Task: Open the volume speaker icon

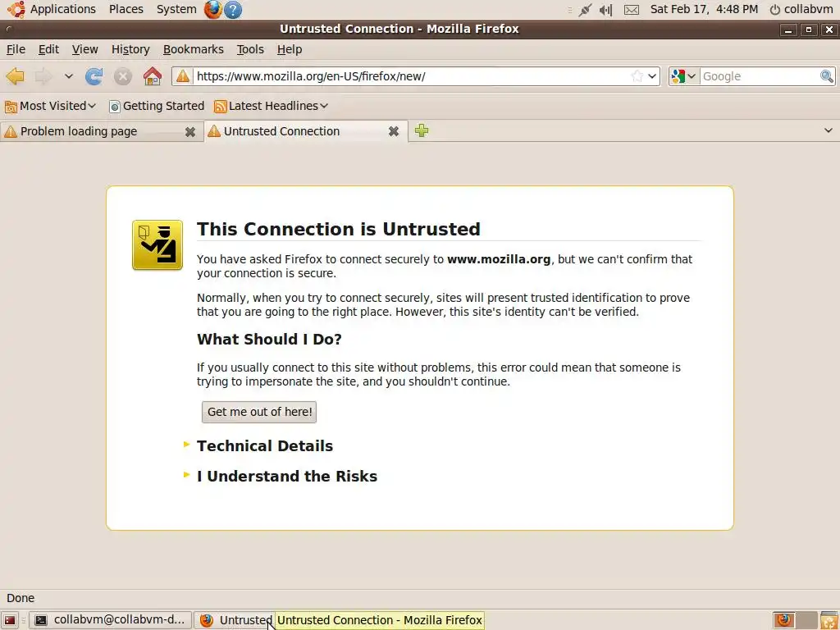Action: [x=606, y=10]
